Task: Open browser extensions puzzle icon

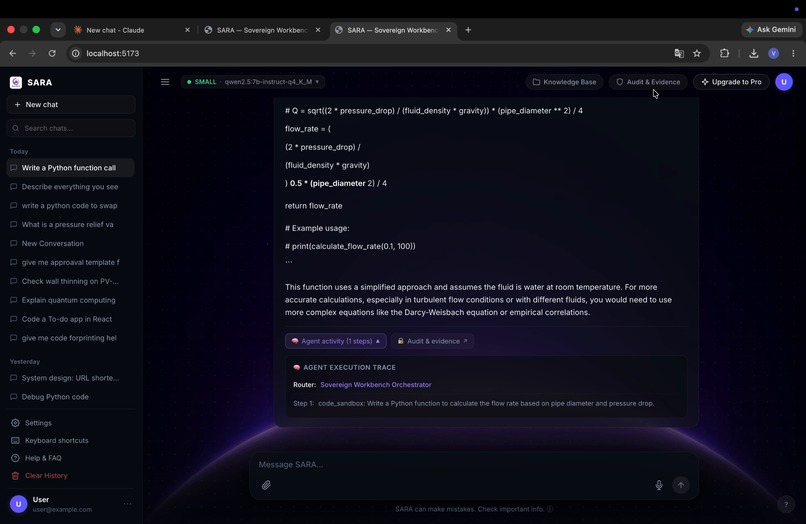Action: pyautogui.click(x=724, y=53)
